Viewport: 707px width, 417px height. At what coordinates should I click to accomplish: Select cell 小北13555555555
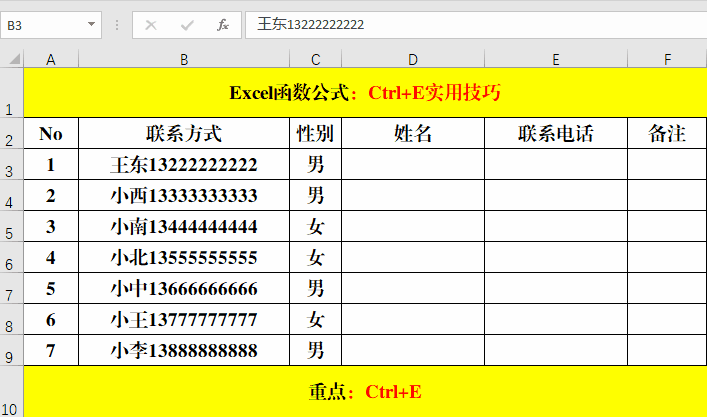pyautogui.click(x=184, y=257)
